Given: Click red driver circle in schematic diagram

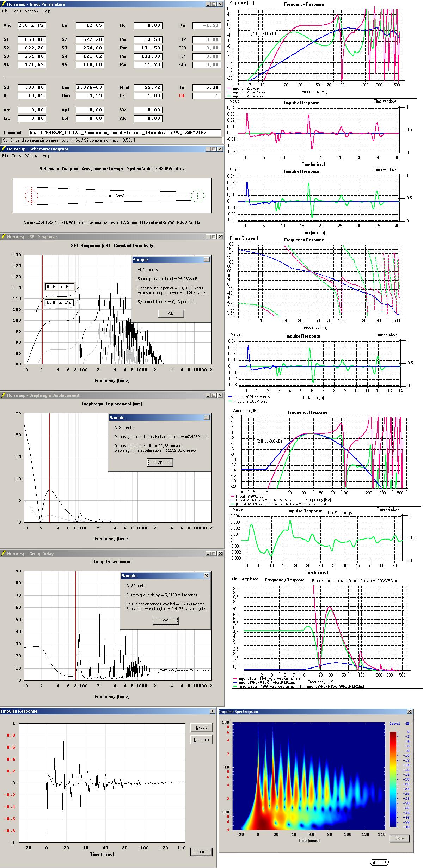Looking at the screenshot, I should [x=31, y=196].
